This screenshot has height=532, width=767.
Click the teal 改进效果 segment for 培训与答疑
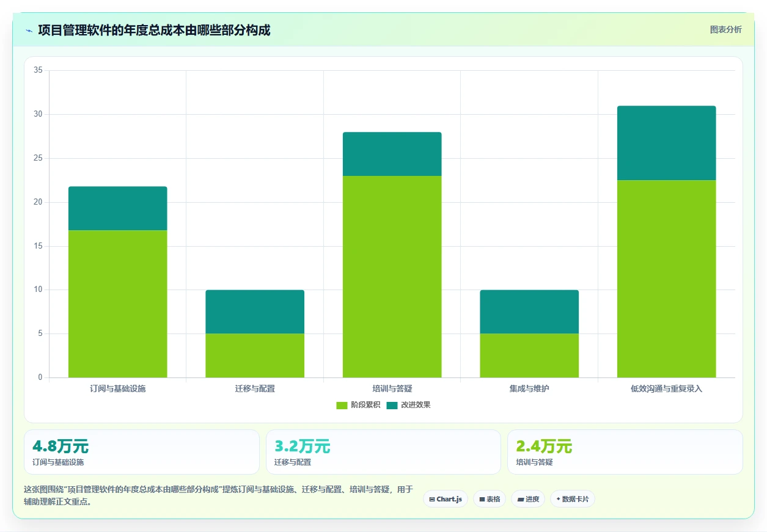392,154
